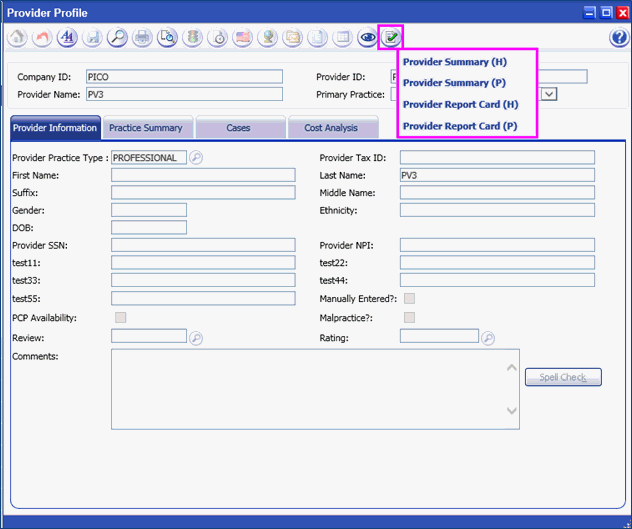Expand the Primary Practice dropdown
This screenshot has height=529, width=632.
coord(549,94)
